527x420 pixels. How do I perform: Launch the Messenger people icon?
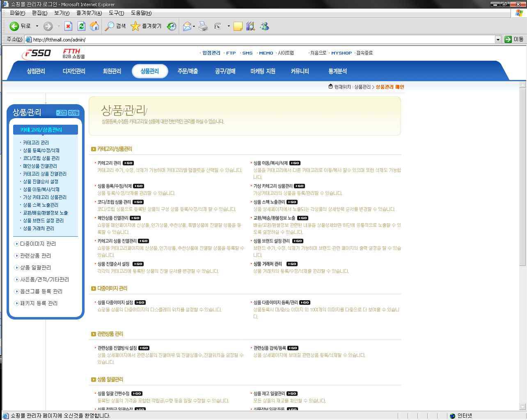click(x=264, y=26)
